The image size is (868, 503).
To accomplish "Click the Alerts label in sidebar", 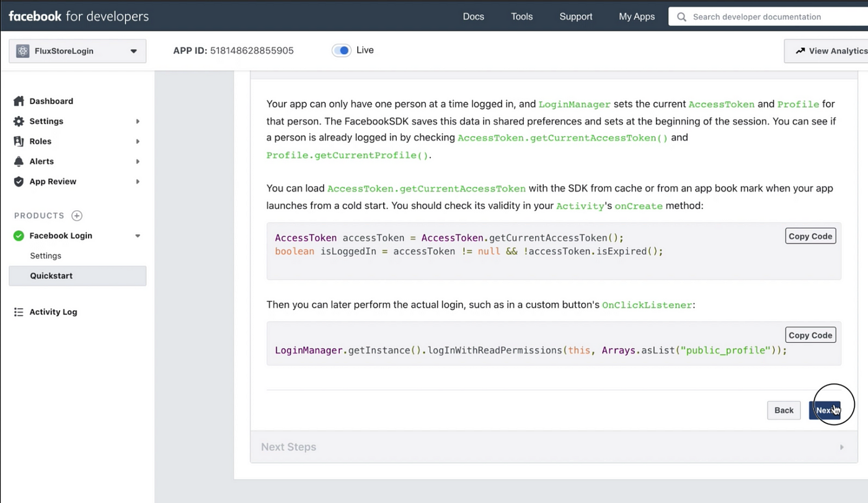I will [x=42, y=161].
